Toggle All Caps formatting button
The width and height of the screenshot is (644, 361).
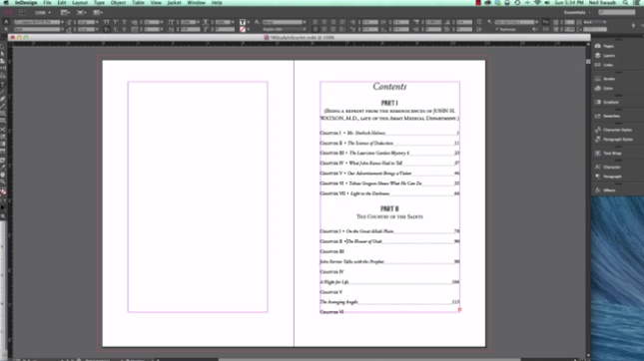coord(107,22)
